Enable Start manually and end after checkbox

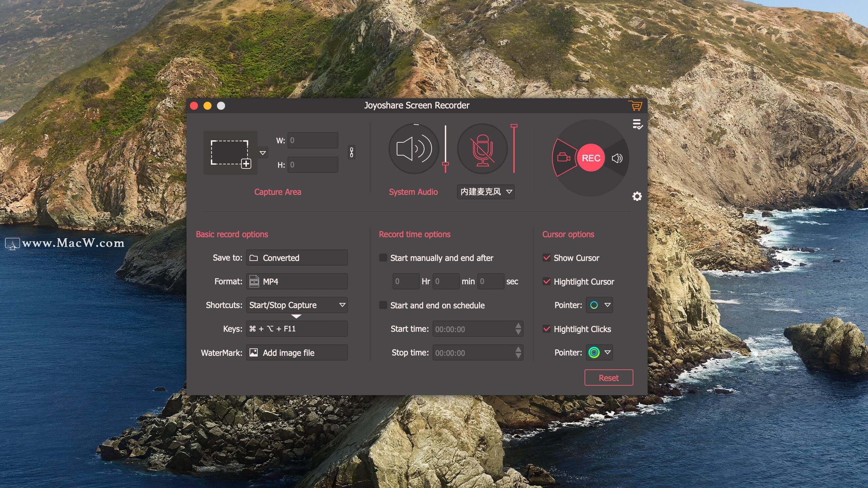(383, 258)
